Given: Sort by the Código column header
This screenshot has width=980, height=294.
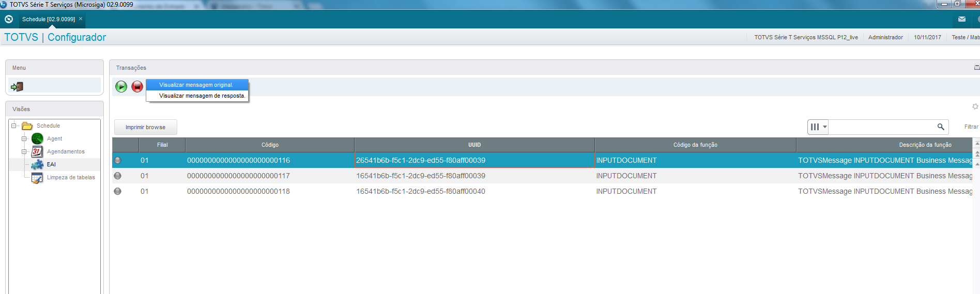Looking at the screenshot, I should click(x=270, y=145).
